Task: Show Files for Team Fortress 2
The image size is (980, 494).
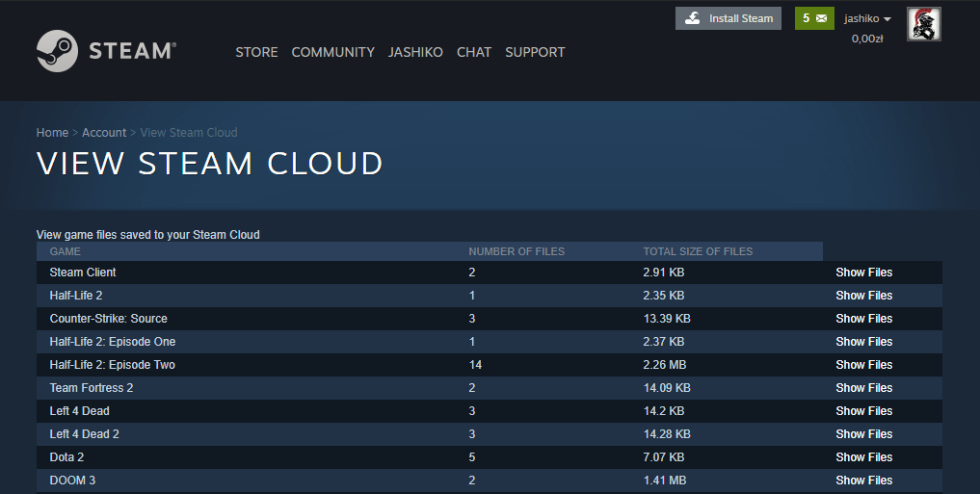Action: click(x=863, y=388)
